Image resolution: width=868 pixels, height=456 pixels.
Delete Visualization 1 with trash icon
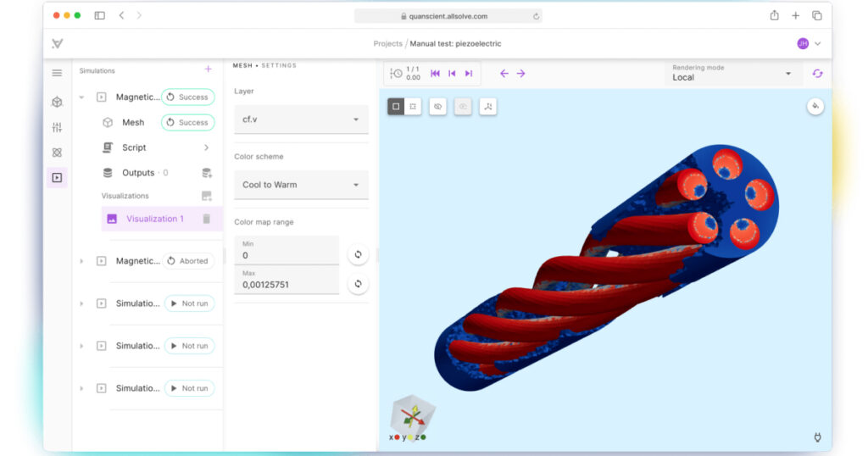coord(207,219)
